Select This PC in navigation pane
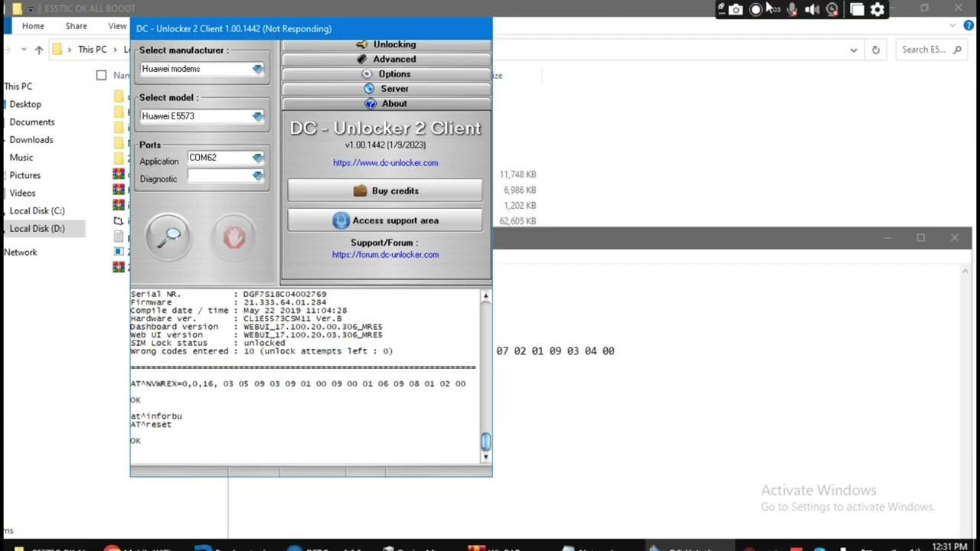980x551 pixels. point(18,86)
